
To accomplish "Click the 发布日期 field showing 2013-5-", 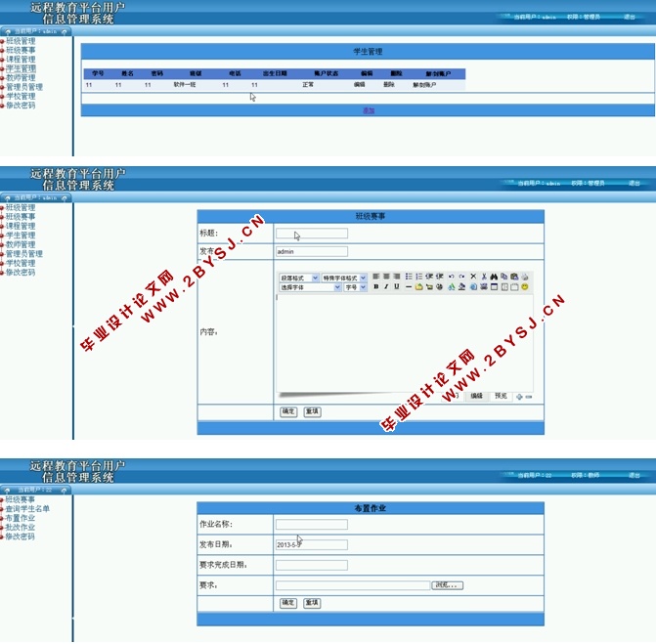I will [312, 545].
